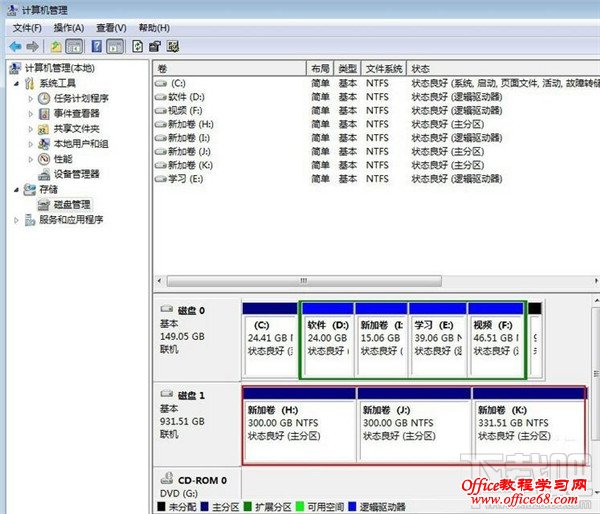Select the 新加卷 (J:) 300.00 GB partition
The height and width of the screenshot is (514, 600).
click(x=414, y=425)
